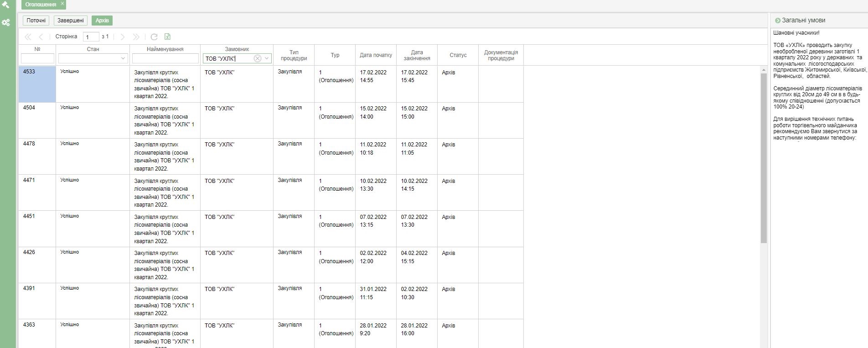This screenshot has width=868, height=348.
Task: Select the Архів button
Action: (102, 21)
